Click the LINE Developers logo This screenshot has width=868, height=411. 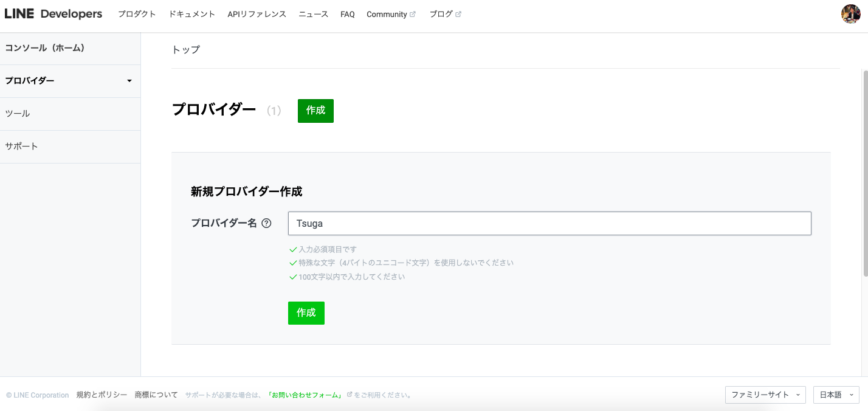click(x=53, y=13)
